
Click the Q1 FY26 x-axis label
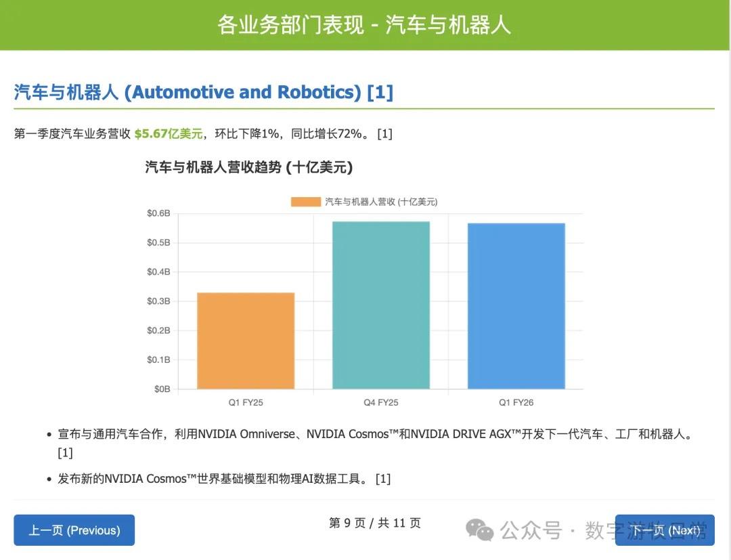(516, 402)
